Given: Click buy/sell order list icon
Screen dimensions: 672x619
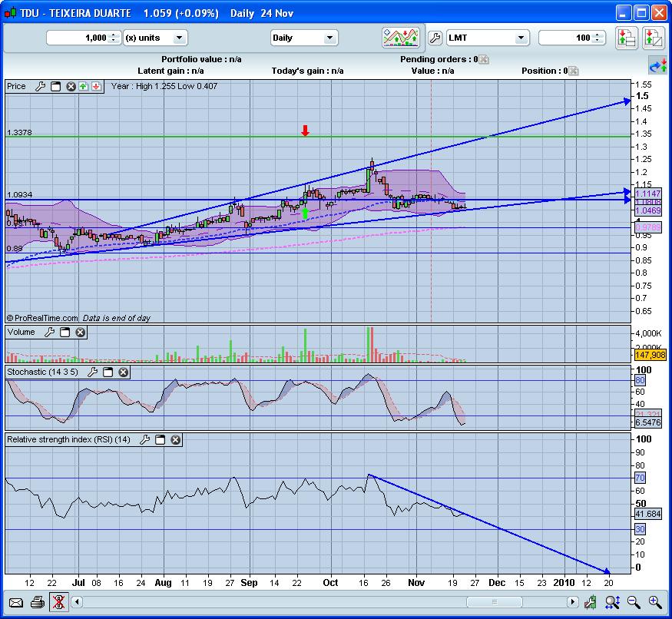Looking at the screenshot, I should tap(627, 38).
